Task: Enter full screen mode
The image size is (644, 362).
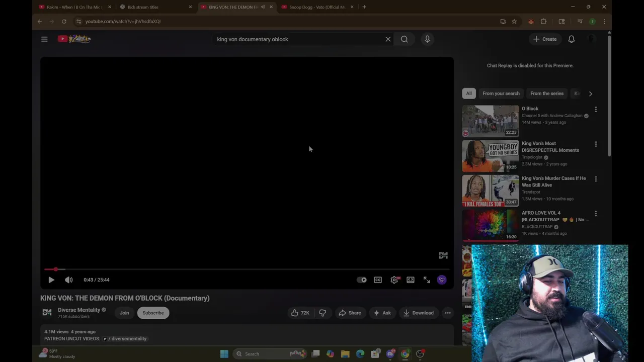Action: coord(427,280)
